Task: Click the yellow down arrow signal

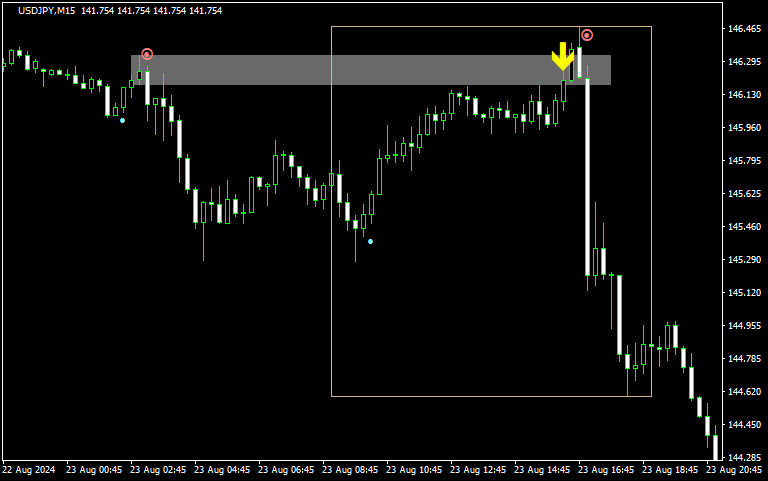Action: coord(563,57)
